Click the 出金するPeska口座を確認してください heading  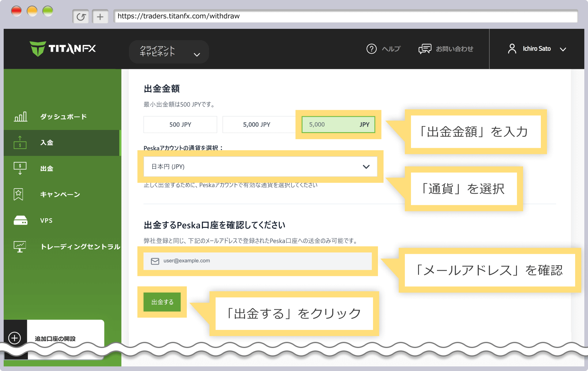[214, 225]
